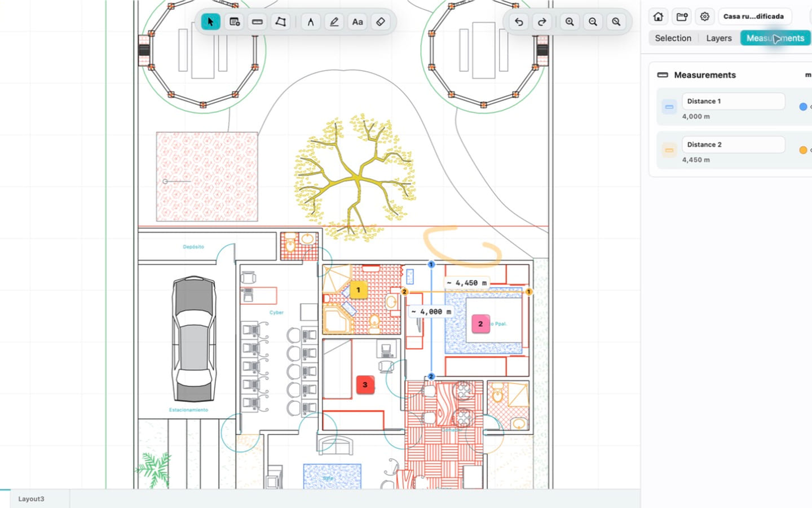Open the orange color swatch of Distance 2

pyautogui.click(x=803, y=150)
